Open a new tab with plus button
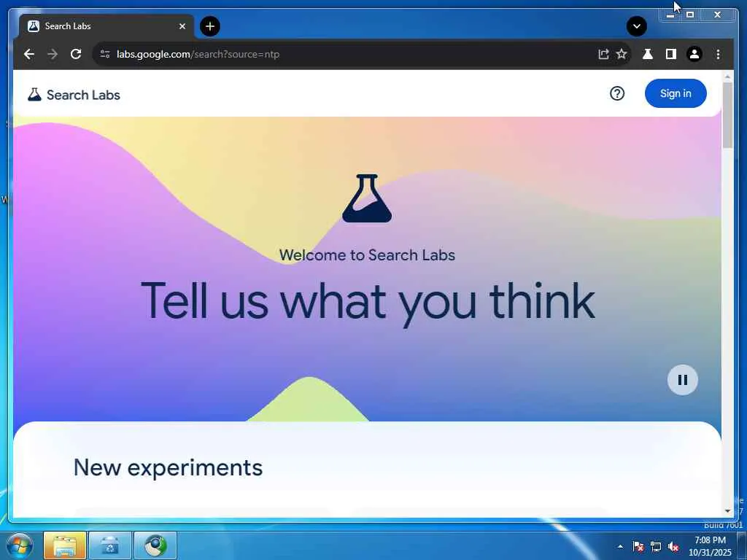This screenshot has width=747, height=560. click(210, 26)
